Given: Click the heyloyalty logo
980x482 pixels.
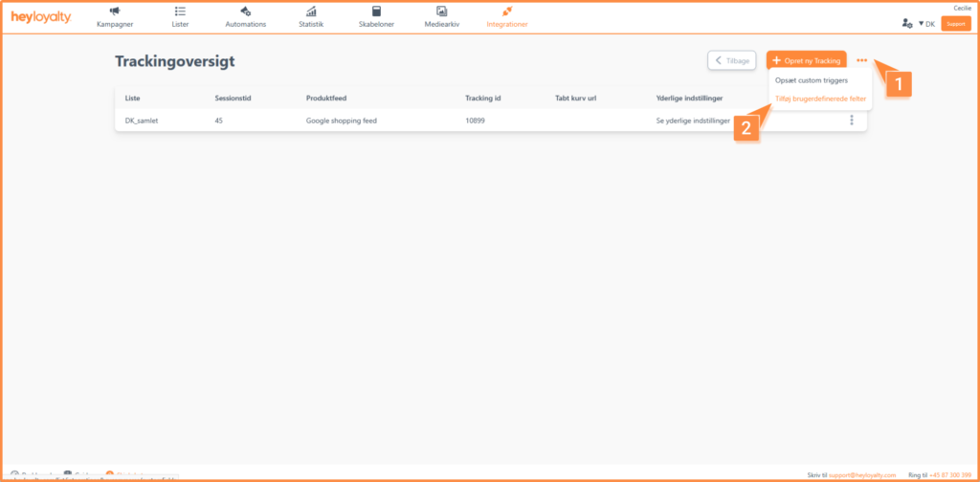Looking at the screenshot, I should (41, 17).
